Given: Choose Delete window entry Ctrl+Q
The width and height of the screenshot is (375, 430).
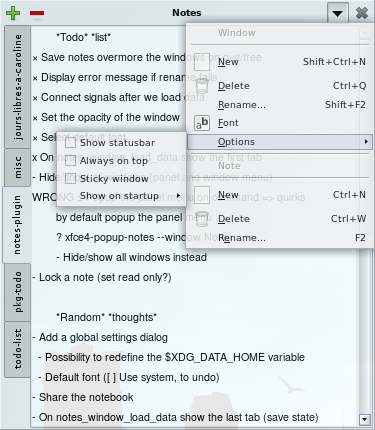Looking at the screenshot, I should coord(279,86).
